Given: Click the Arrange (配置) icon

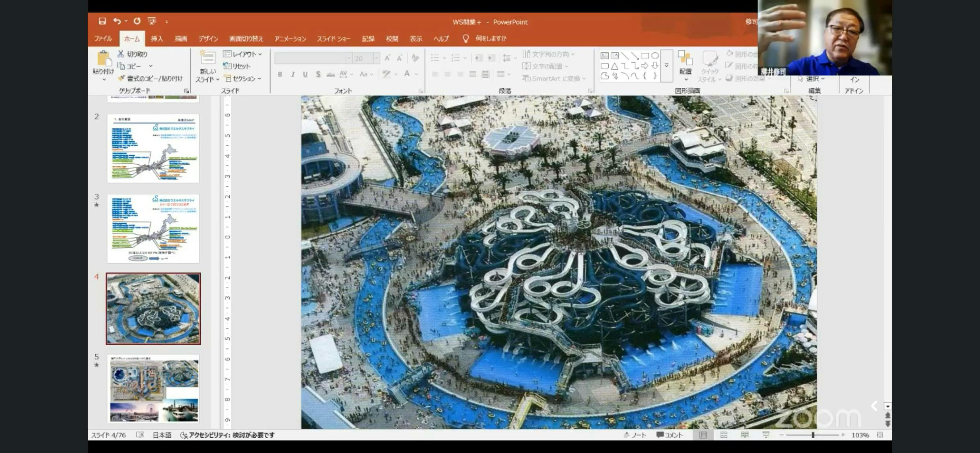Looking at the screenshot, I should 685,59.
